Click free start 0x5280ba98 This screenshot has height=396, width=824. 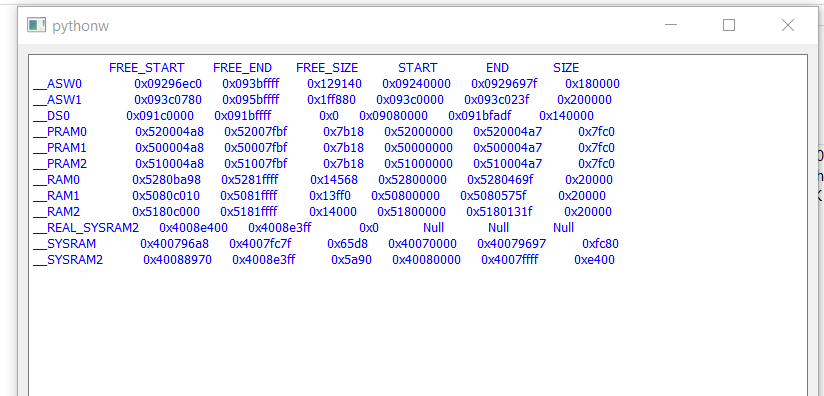pos(167,180)
